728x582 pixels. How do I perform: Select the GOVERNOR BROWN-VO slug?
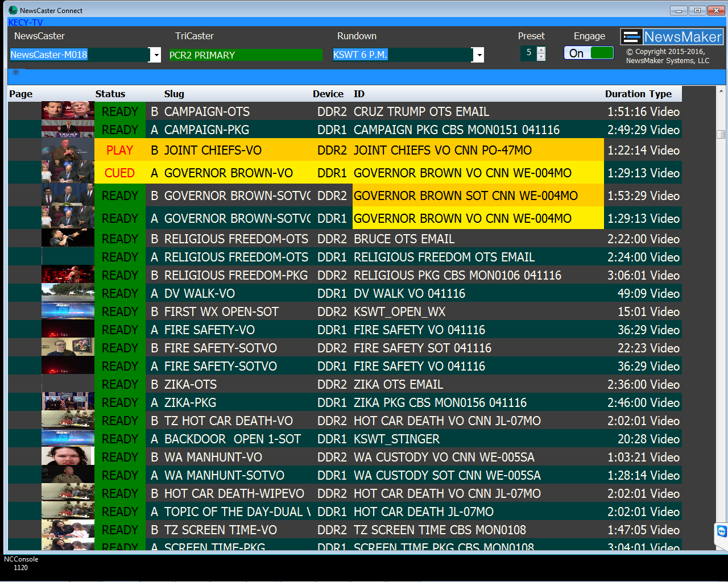pyautogui.click(x=229, y=173)
